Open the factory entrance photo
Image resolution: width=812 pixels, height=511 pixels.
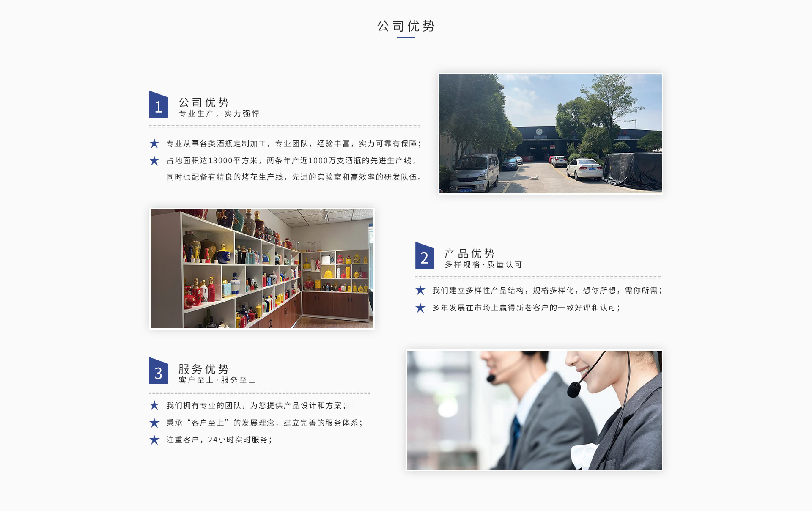(550, 134)
